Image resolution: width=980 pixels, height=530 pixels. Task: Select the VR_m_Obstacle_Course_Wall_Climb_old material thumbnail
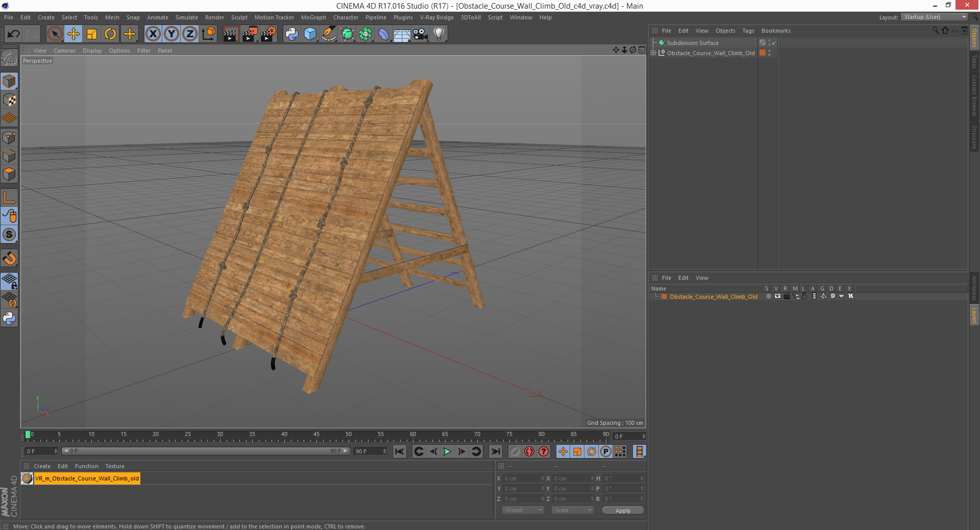point(27,478)
